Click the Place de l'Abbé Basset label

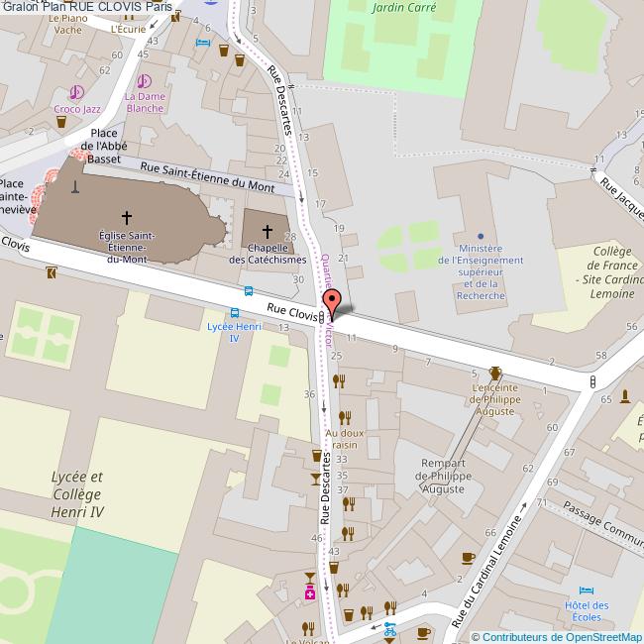103,146
